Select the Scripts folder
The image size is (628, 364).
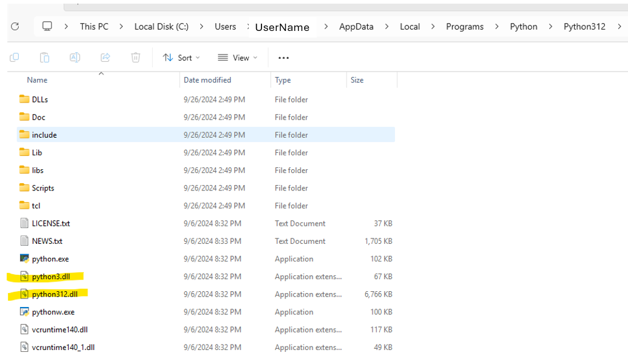pos(43,188)
